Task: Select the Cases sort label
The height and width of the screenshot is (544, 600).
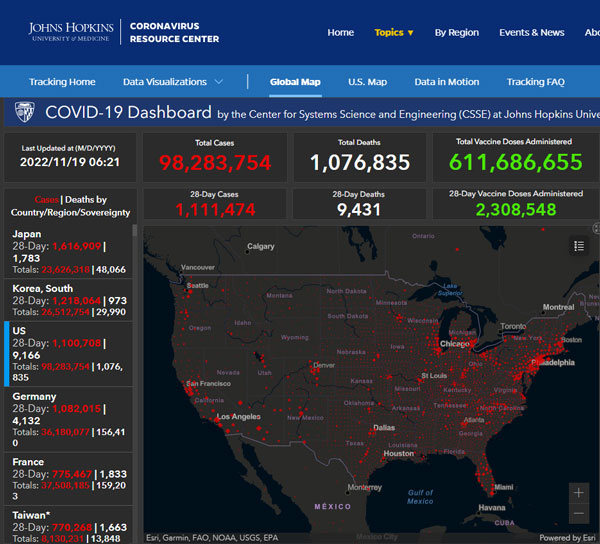Action: pos(46,200)
